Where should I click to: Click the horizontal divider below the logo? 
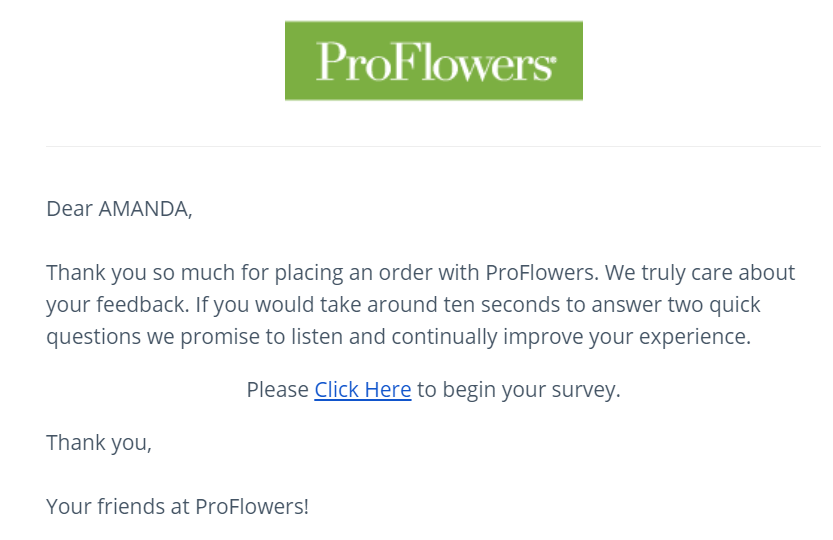pyautogui.click(x=433, y=147)
